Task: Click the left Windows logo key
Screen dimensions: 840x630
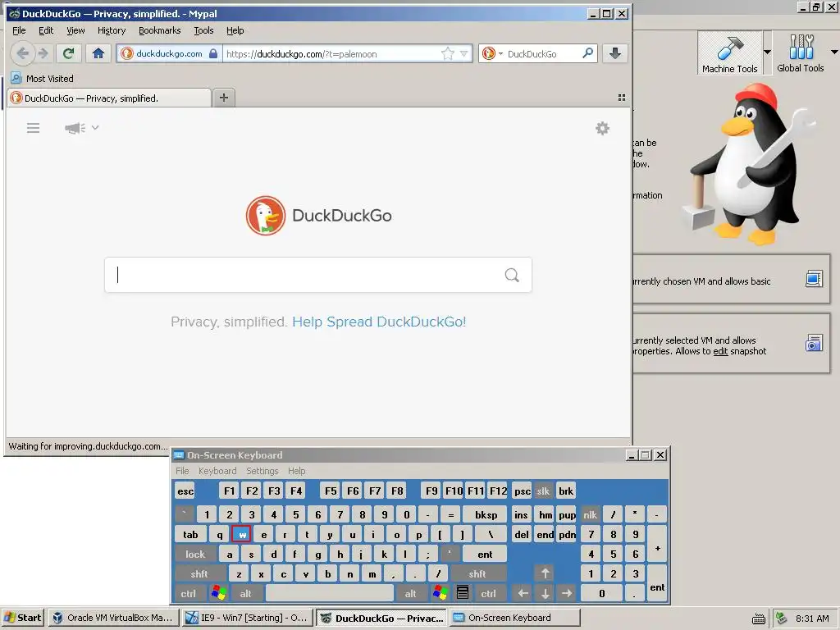Action: coord(218,593)
